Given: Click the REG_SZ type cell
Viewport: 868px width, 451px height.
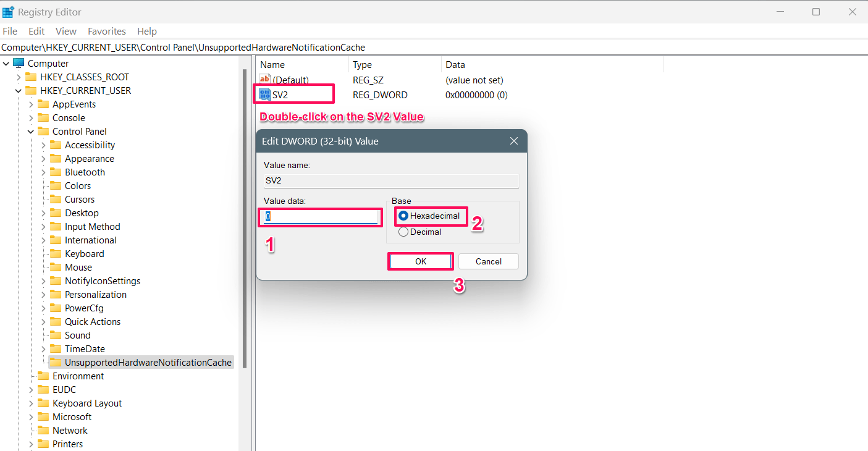Looking at the screenshot, I should 368,80.
